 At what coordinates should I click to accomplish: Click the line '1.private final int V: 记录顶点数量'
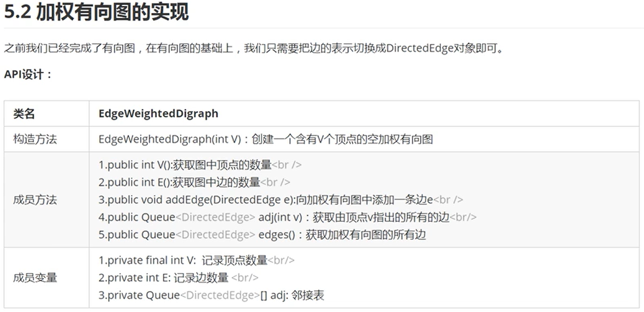(196, 260)
